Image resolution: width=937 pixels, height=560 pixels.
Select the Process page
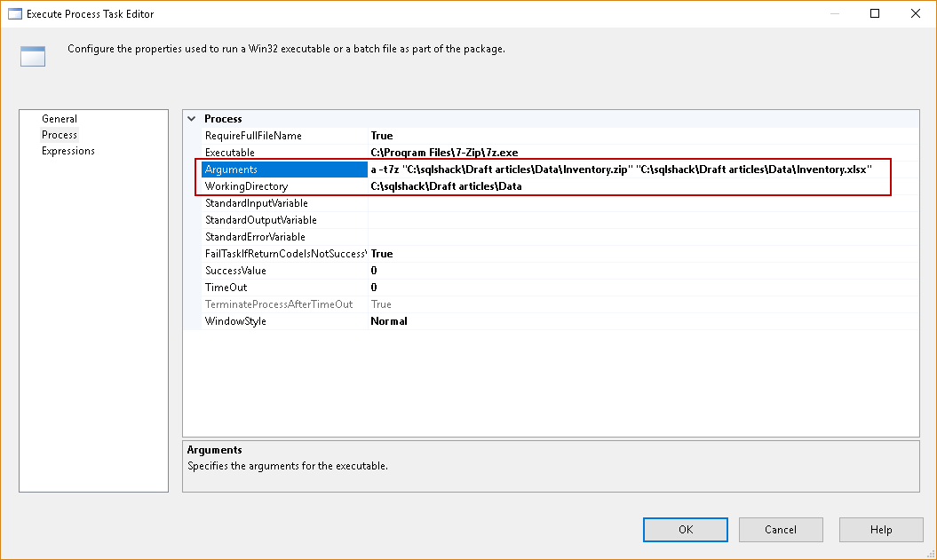coord(60,135)
